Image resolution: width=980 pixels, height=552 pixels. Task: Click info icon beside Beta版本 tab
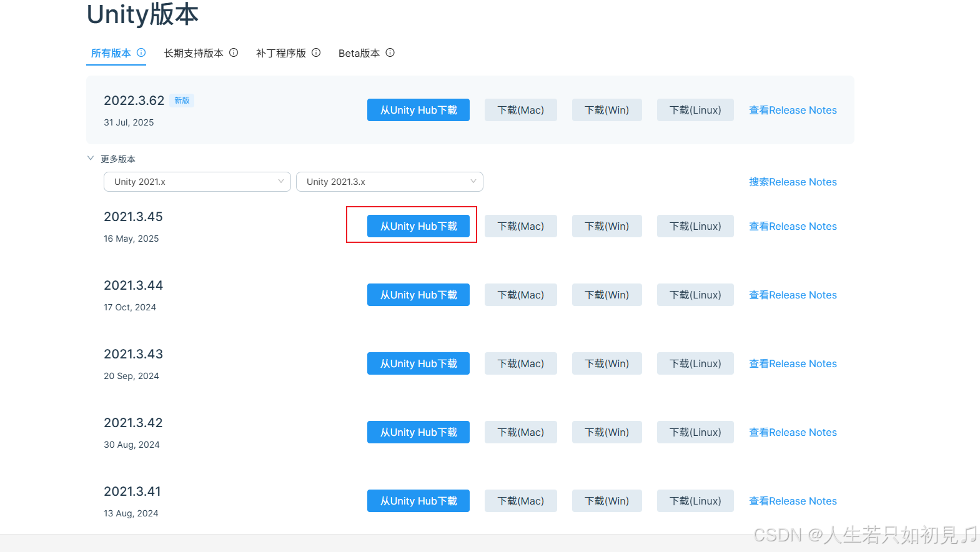[390, 52]
